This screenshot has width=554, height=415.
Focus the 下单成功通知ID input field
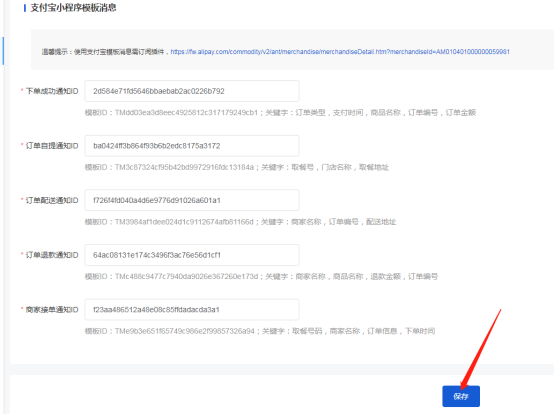[192, 91]
